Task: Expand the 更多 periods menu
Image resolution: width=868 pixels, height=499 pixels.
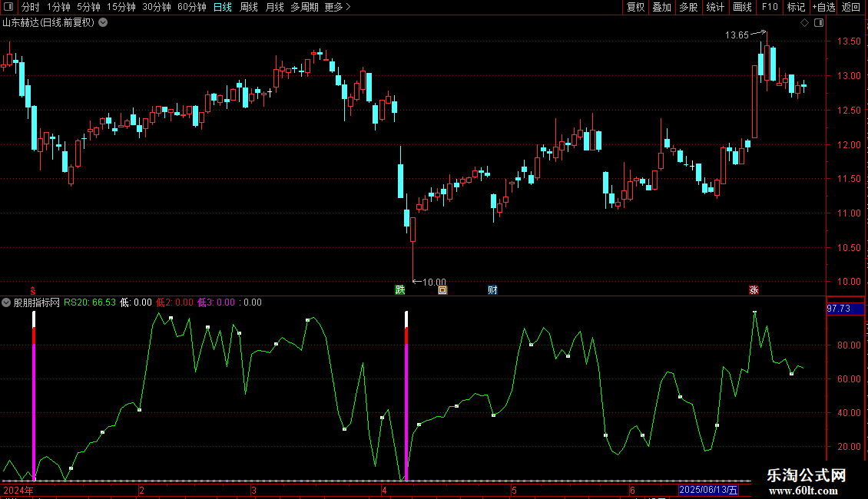Action: pos(338,7)
